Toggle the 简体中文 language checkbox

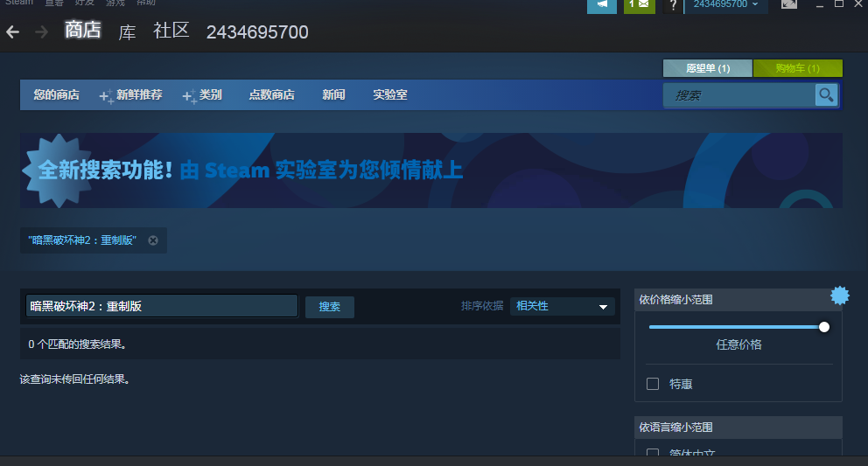[653, 452]
